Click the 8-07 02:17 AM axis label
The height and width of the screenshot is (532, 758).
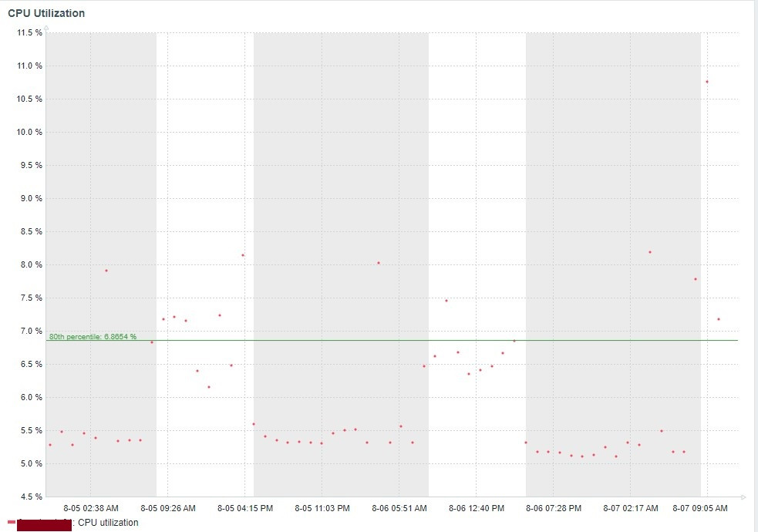click(630, 508)
